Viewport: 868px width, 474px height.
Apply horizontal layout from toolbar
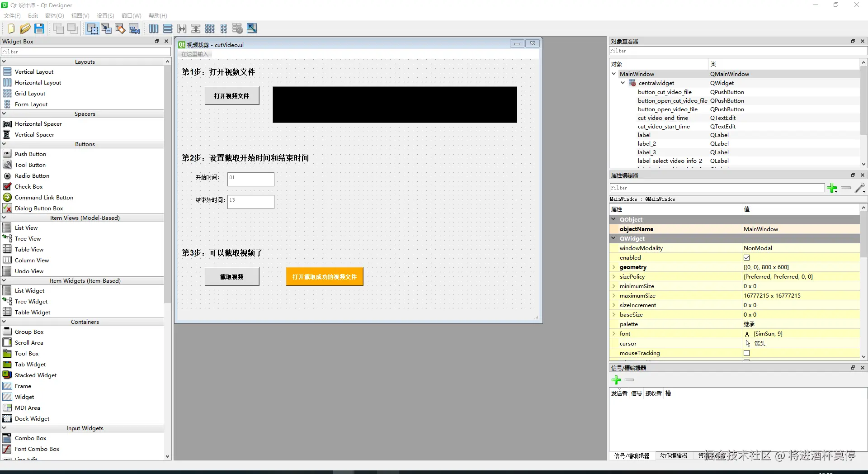click(x=154, y=28)
